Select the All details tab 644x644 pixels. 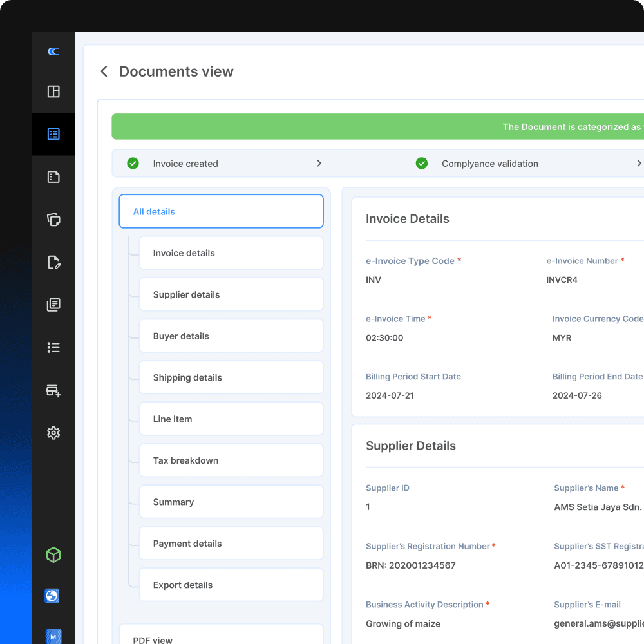(x=221, y=211)
